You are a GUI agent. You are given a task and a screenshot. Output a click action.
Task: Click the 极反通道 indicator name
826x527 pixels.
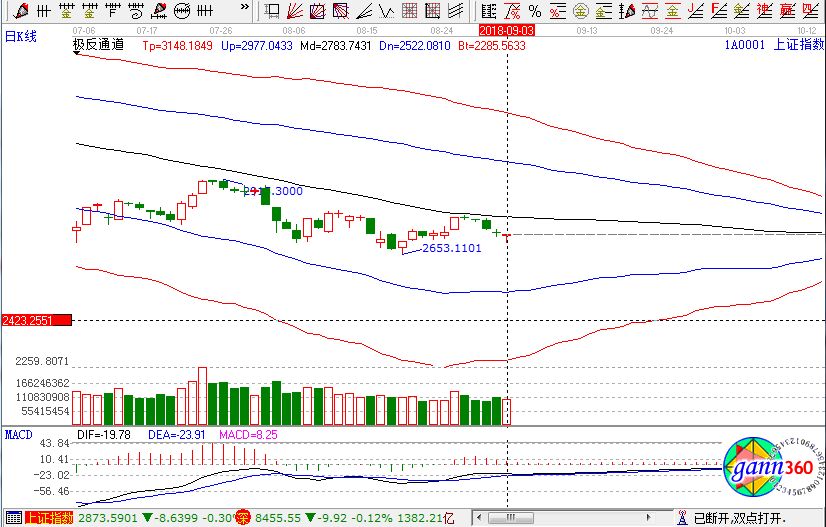click(98, 45)
